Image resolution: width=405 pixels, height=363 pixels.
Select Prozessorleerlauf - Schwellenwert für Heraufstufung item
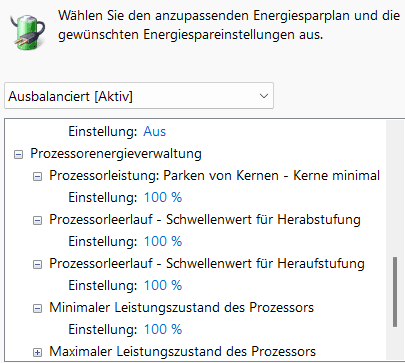click(207, 264)
